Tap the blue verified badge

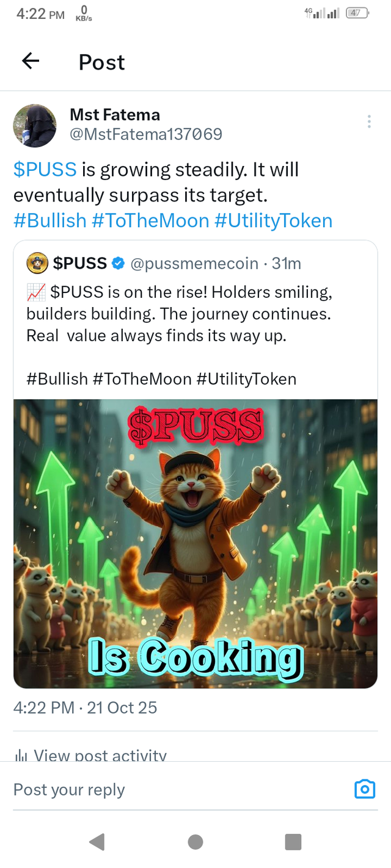(x=119, y=264)
